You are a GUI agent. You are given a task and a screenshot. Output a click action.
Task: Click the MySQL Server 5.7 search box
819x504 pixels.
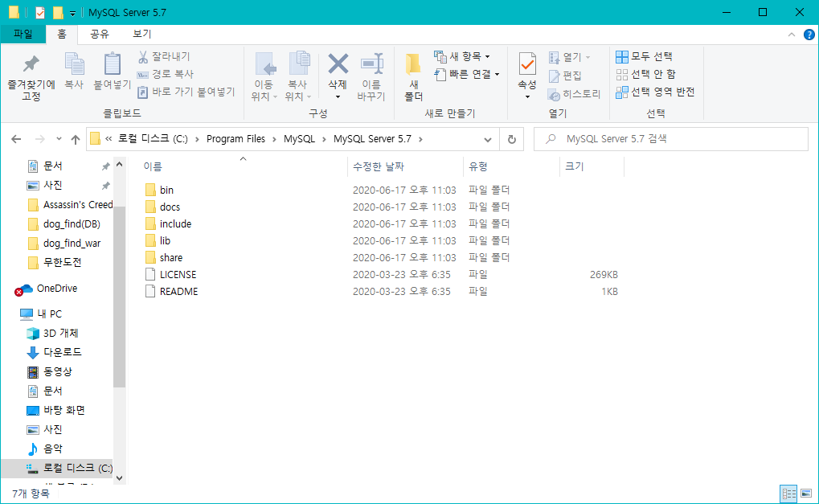pyautogui.click(x=670, y=139)
